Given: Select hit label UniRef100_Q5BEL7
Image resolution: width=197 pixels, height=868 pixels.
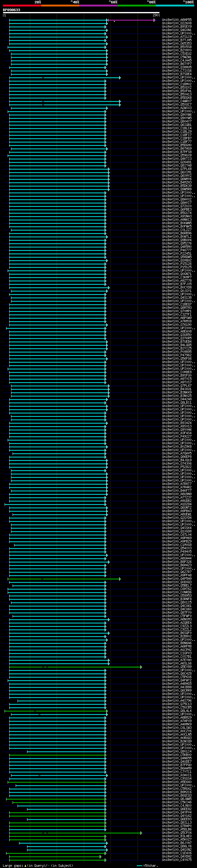Looking at the screenshot, I should (176, 586).
